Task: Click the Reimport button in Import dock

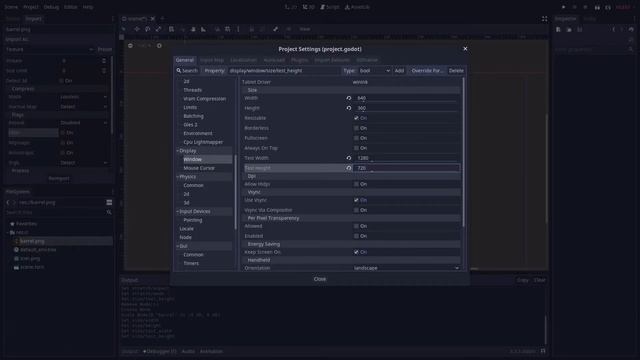Action: point(59,178)
